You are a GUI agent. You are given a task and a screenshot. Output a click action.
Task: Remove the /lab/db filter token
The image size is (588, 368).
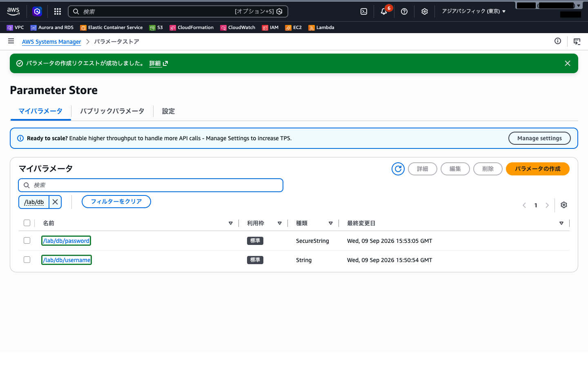55,202
